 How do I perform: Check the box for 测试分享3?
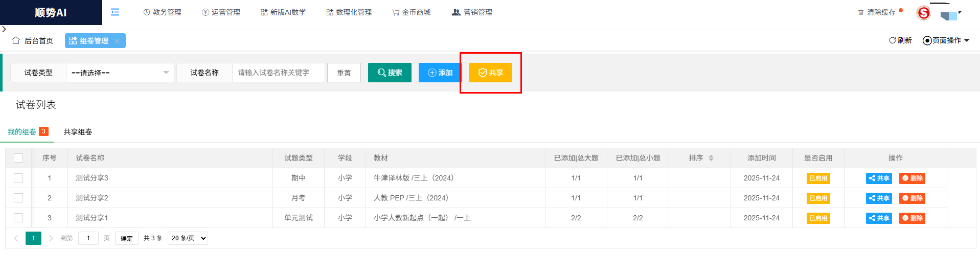(x=18, y=178)
